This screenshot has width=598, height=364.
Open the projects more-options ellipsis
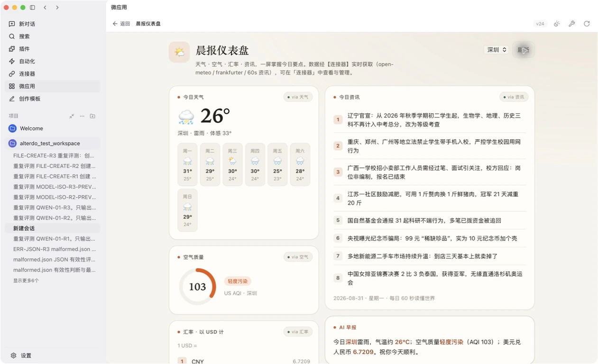[82, 116]
